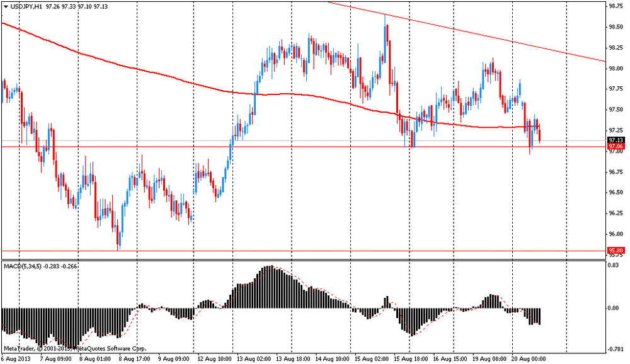Screen dimensions: 630x364
Task: Click the 7 Aug 09:00 time label
Action: [x=56, y=358]
